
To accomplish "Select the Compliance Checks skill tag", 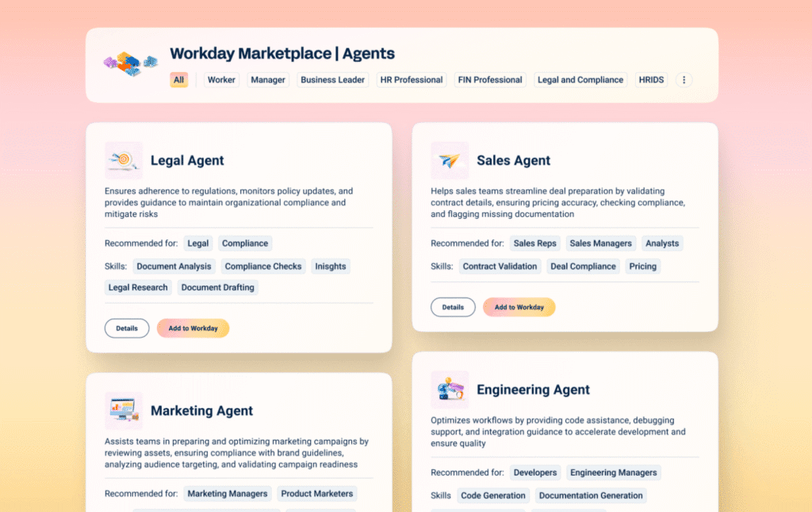I will coord(263,266).
